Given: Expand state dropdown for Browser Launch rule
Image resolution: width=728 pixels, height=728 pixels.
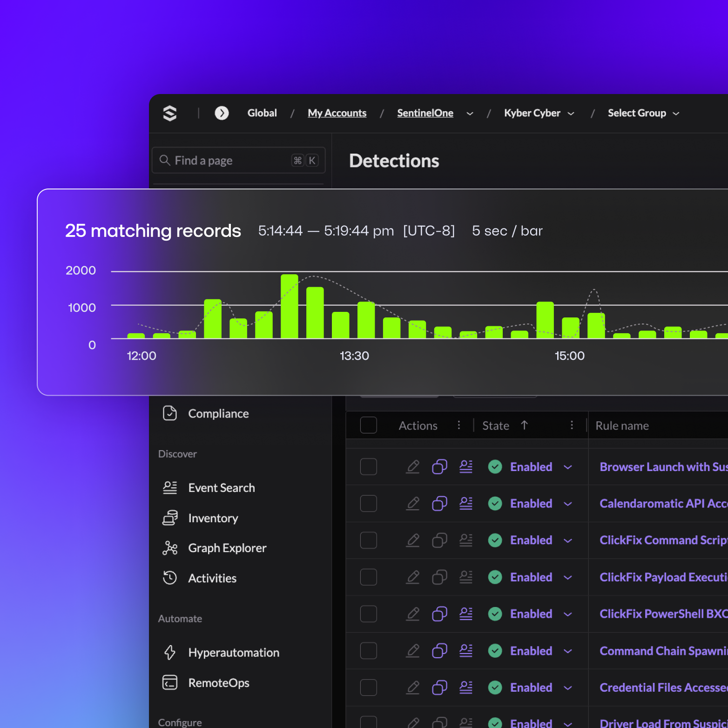Looking at the screenshot, I should click(x=568, y=467).
